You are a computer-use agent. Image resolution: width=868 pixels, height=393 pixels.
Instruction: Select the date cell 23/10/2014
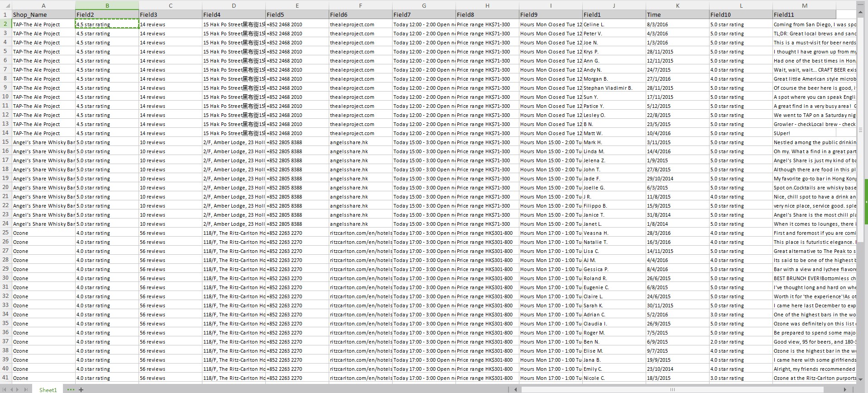(678, 369)
